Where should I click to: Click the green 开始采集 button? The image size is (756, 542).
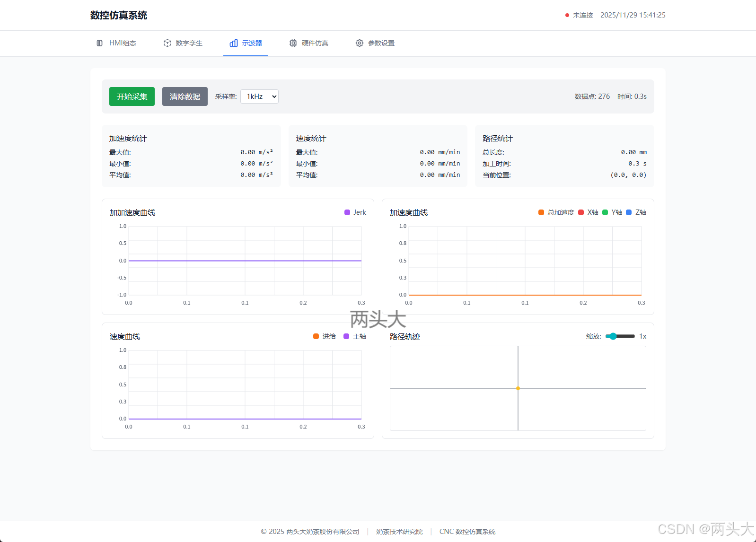(x=132, y=96)
